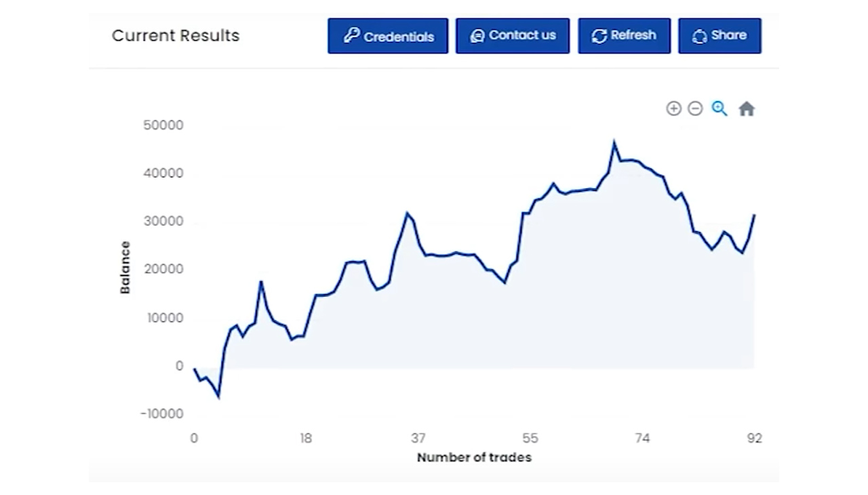Reset chart zoom with home icon

click(x=747, y=108)
